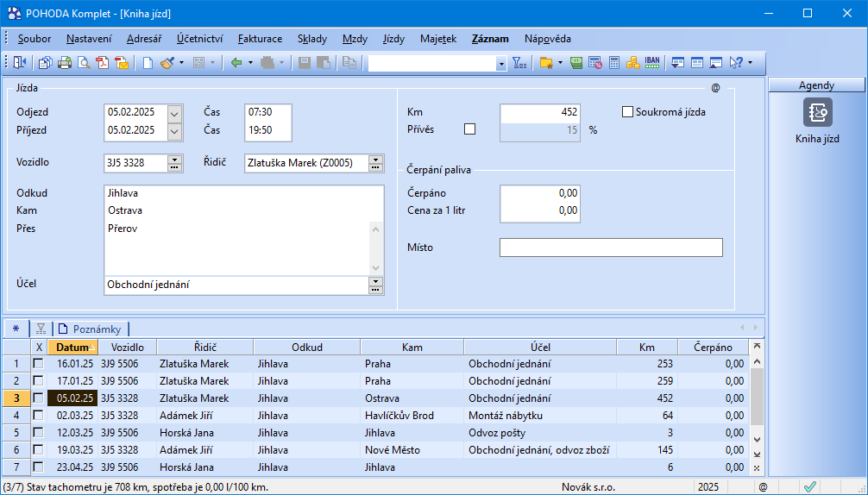Toggle the Soukromá jízda checkbox
The width and height of the screenshot is (868, 495).
pyautogui.click(x=627, y=112)
